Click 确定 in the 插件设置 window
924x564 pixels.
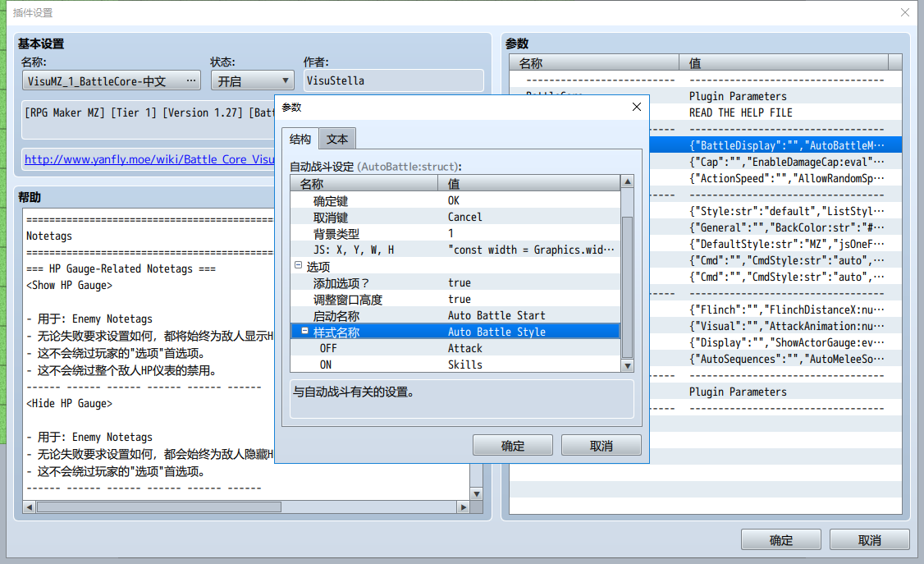tap(780, 540)
